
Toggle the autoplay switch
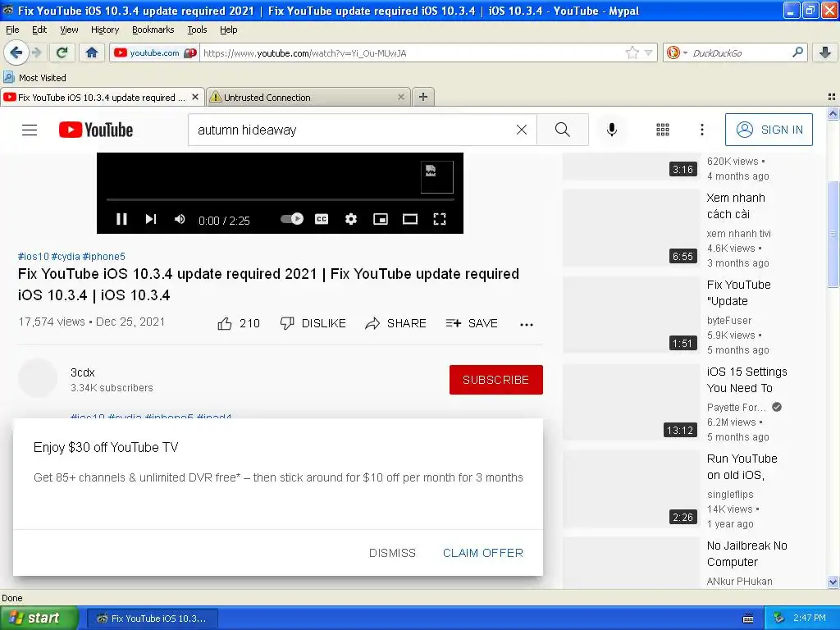click(292, 218)
